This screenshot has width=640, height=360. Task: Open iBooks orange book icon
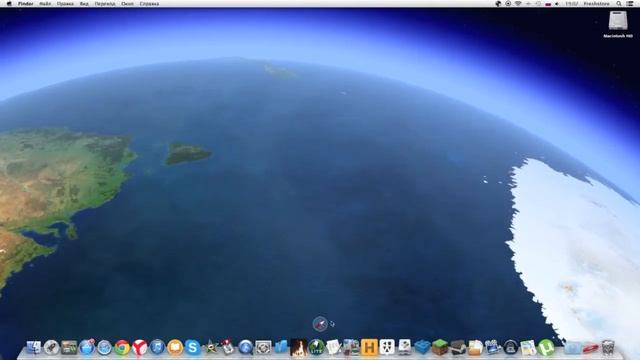pos(175,347)
